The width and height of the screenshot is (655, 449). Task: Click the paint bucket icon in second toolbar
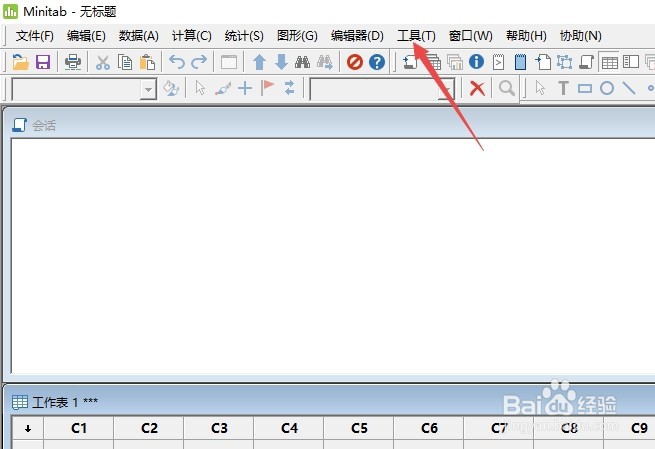point(171,88)
